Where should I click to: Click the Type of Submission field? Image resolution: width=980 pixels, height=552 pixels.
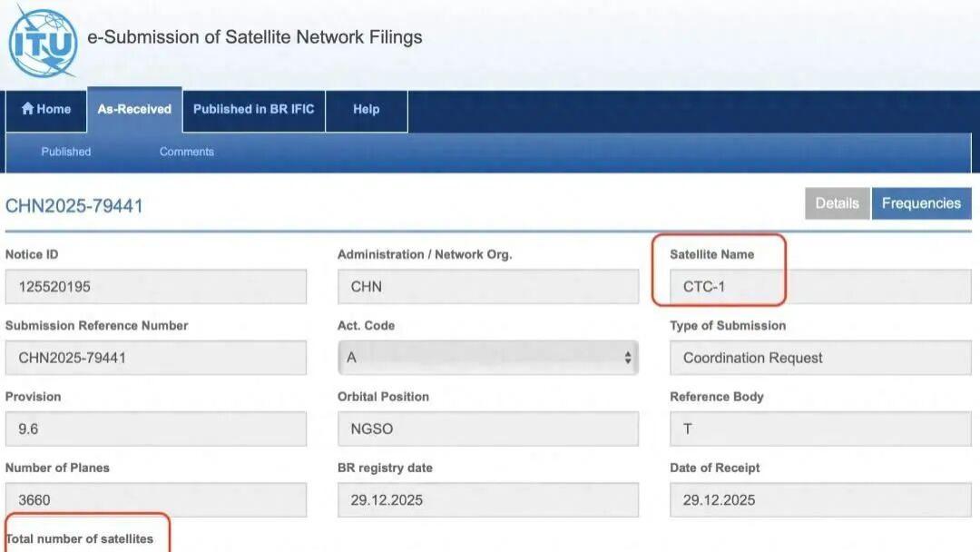click(x=820, y=358)
